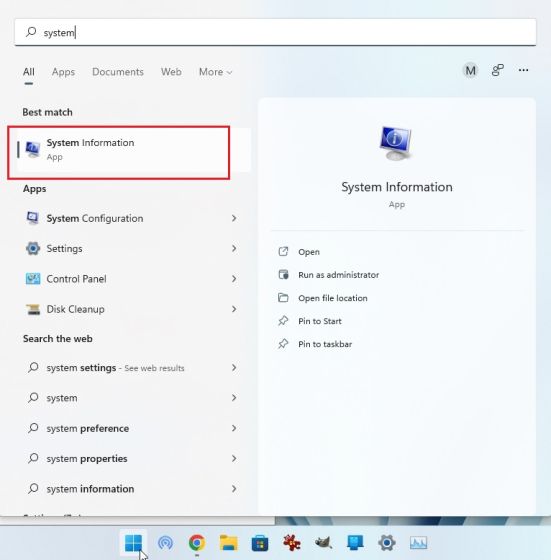Click the large System Information icon in preview pane
Screen dimensions: 551x560
(x=396, y=143)
